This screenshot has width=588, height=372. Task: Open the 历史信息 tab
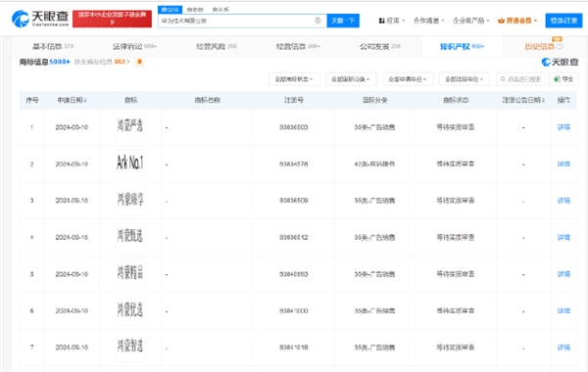(539, 46)
